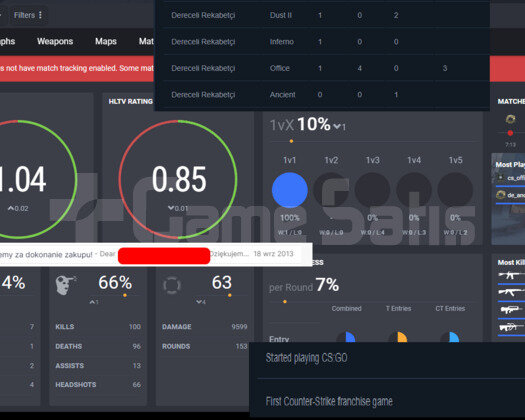The image size is (525, 420).
Task: Select the M4 rifle icon under Most Kills
Action: (x=511, y=275)
